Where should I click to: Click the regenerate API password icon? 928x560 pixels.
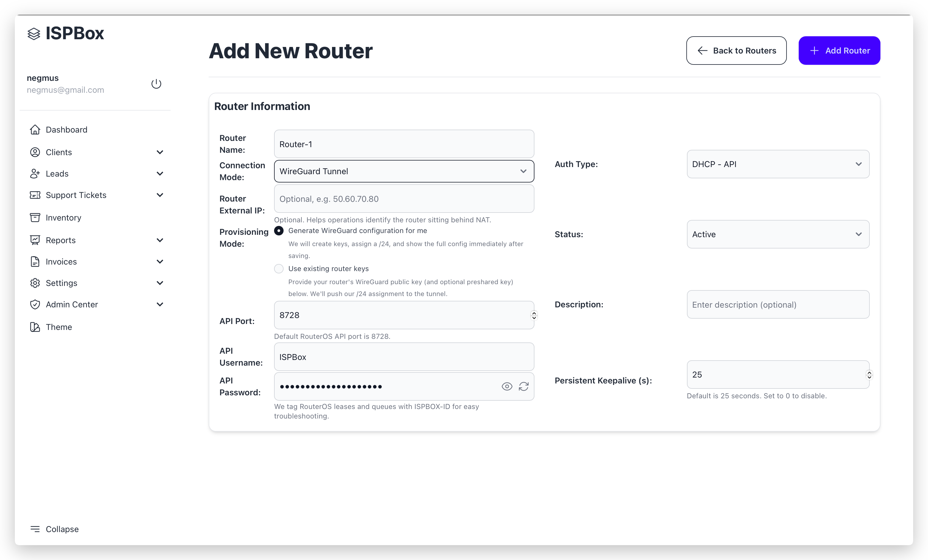click(523, 386)
